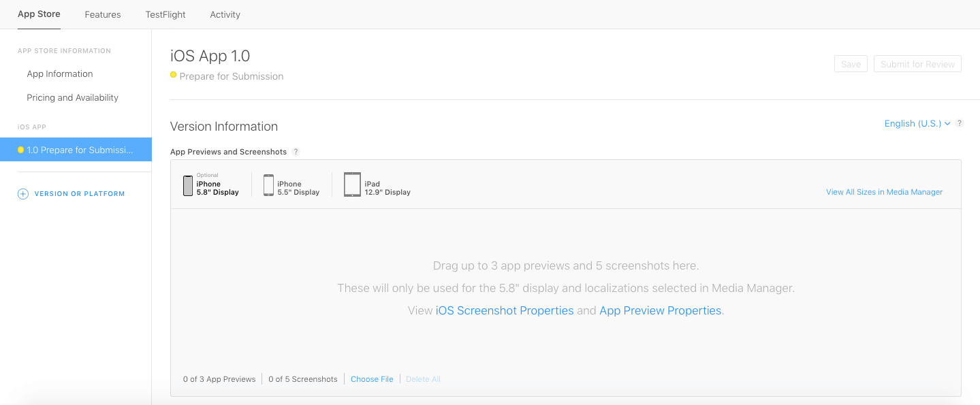Click the Submit for Review button
980x405 pixels.
917,64
